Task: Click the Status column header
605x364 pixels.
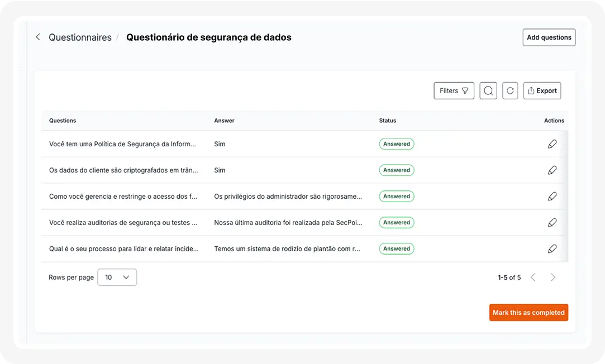Action: coord(387,121)
